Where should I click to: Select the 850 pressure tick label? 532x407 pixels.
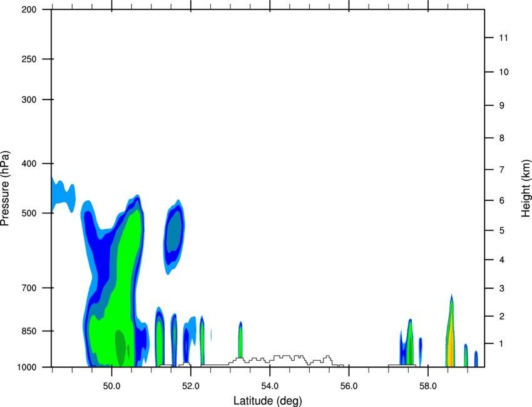[29, 331]
